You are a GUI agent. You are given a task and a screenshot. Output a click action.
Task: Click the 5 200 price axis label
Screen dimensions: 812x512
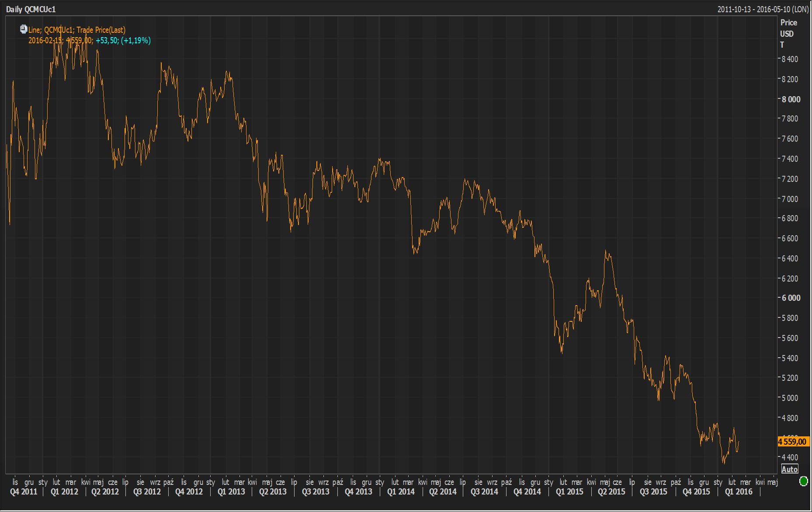click(790, 378)
